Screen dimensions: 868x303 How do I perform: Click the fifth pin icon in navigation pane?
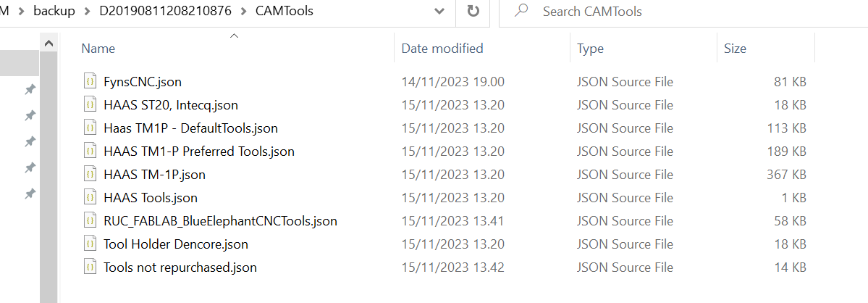point(30,194)
